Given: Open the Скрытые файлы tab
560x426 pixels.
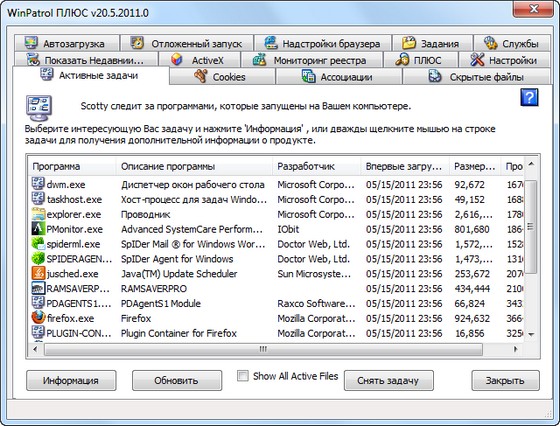Looking at the screenshot, I should (476, 76).
